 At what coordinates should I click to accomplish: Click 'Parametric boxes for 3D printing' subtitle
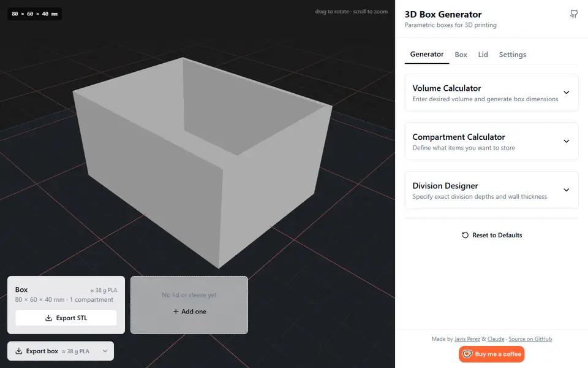pyautogui.click(x=450, y=25)
